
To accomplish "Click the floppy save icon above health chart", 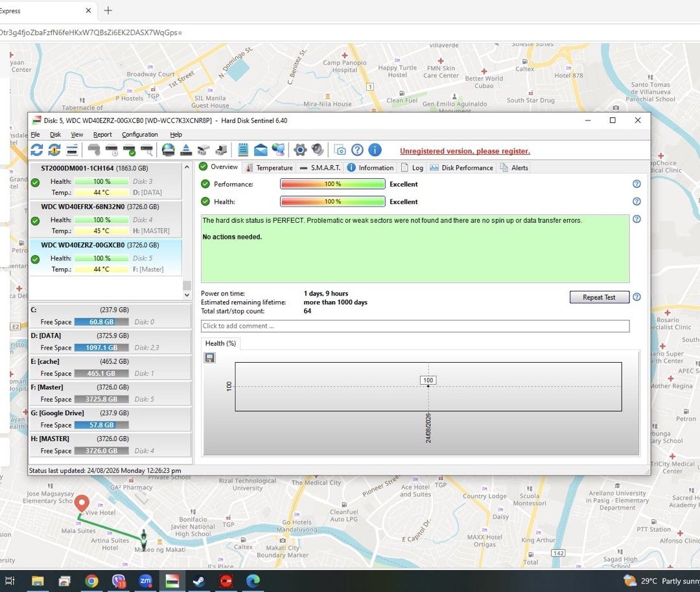I will (x=209, y=358).
